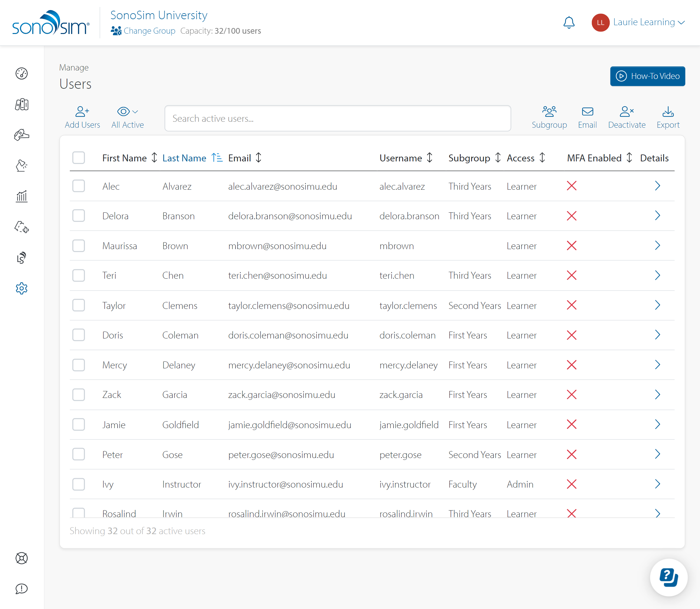
Task: Sort by MFA Enabled column arrows
Action: coord(629,158)
